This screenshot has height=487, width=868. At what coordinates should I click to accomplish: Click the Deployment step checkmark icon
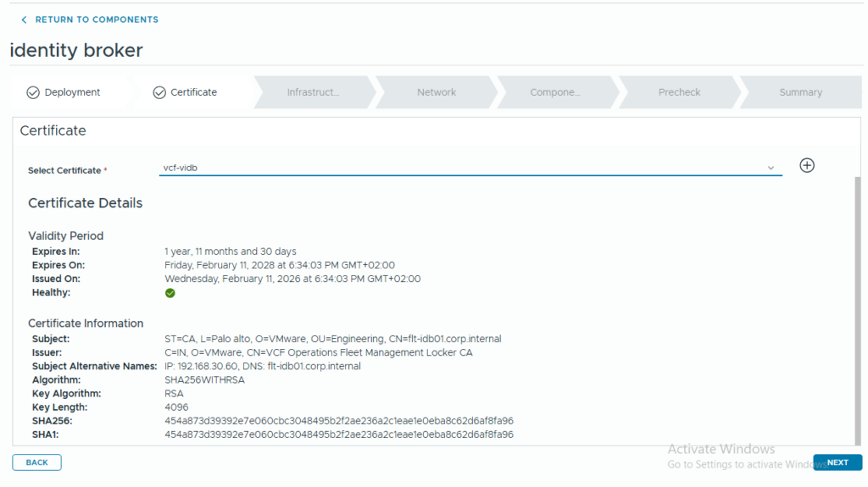[33, 92]
